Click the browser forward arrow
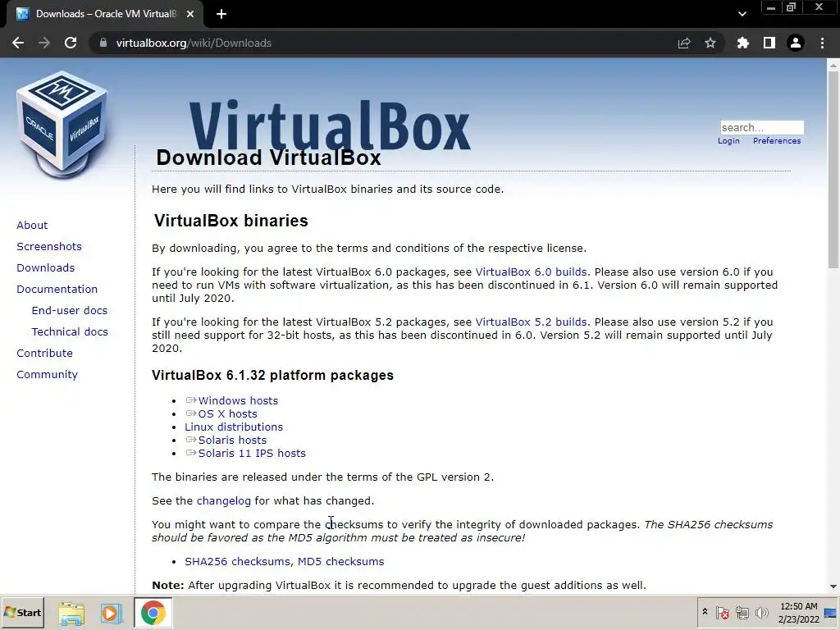Screen dimensions: 840x630 44,43
